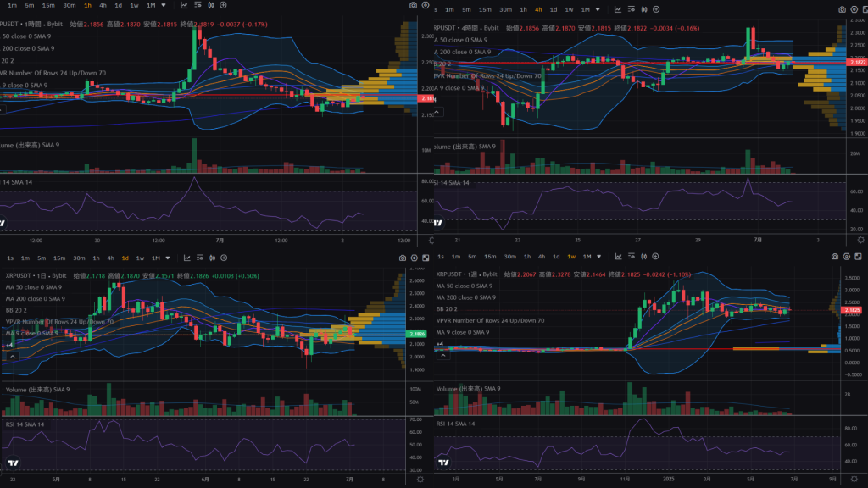Click list-with-eye icon in 1d chart toolbar
868x488 pixels.
point(200,258)
